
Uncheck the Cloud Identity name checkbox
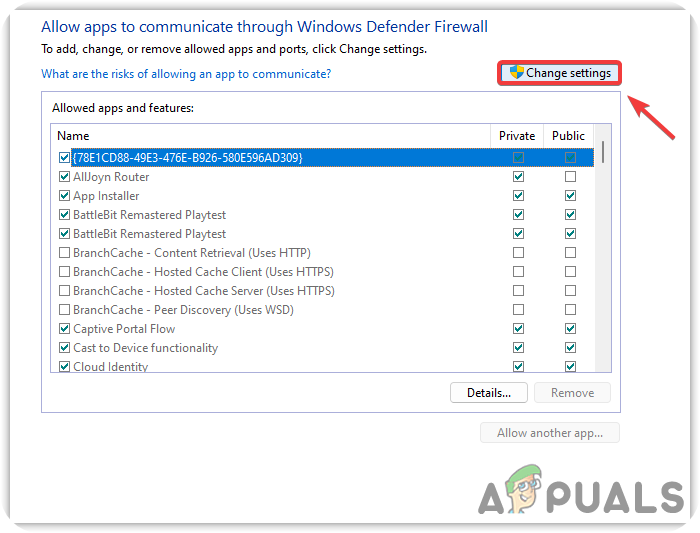(x=64, y=366)
